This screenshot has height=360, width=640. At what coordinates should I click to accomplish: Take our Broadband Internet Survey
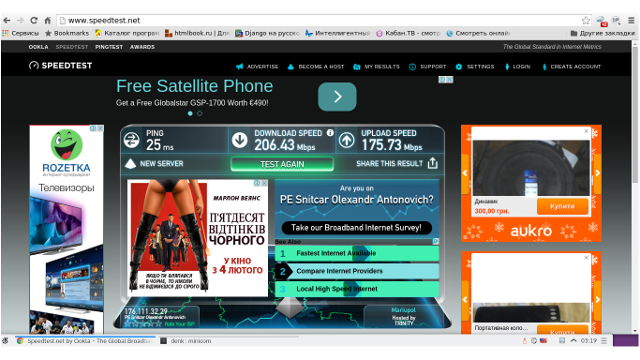pyautogui.click(x=356, y=228)
